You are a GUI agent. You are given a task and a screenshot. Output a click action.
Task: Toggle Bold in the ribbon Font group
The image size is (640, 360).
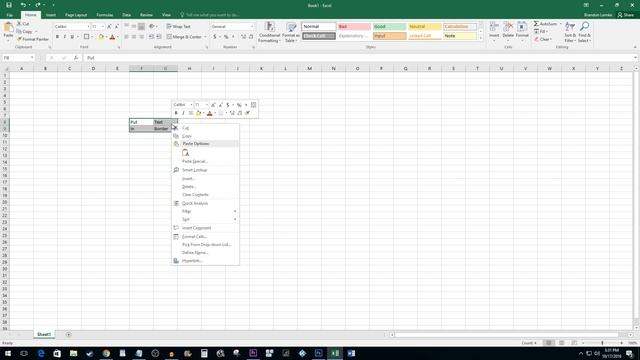[x=57, y=37]
